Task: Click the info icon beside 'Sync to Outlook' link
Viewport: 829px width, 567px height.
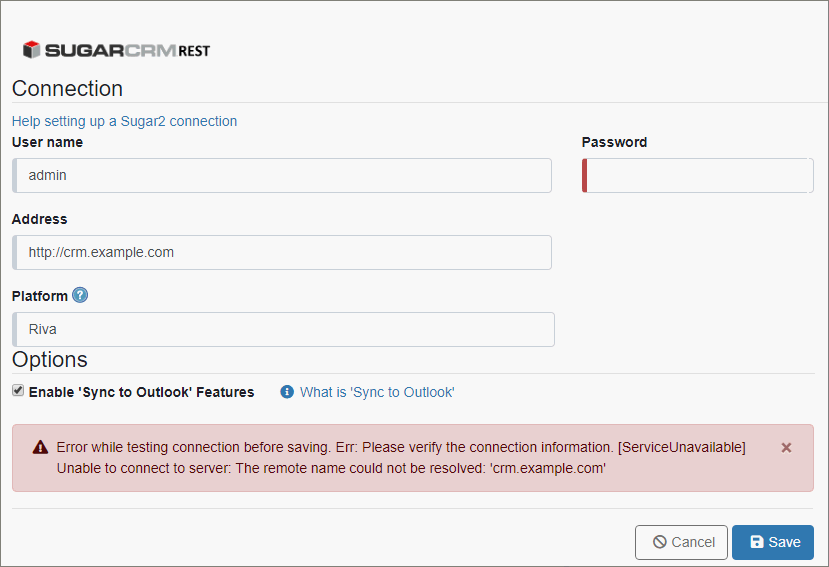Action: point(287,392)
